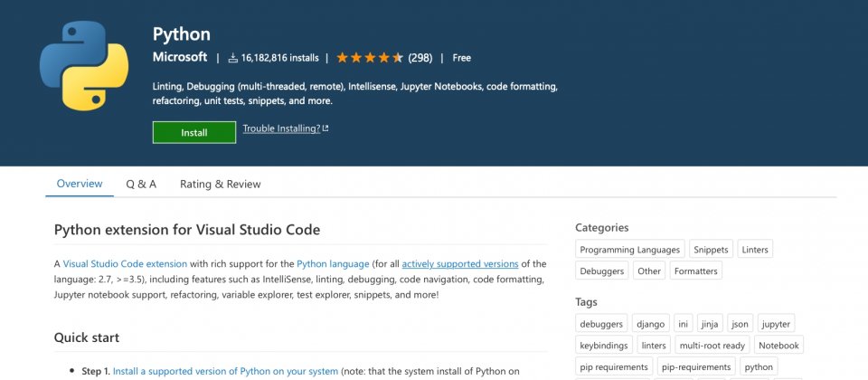Click the download installs icon

[233, 58]
